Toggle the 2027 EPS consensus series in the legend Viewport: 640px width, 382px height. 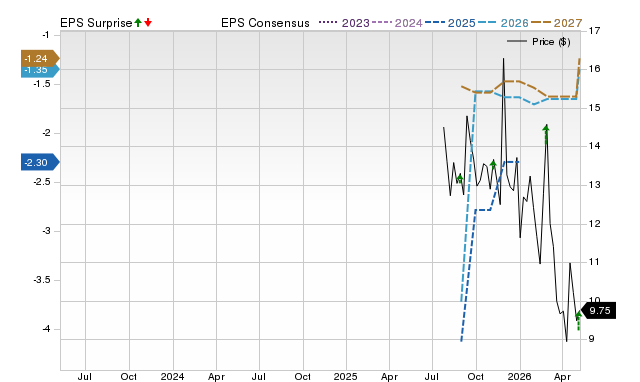(556, 23)
